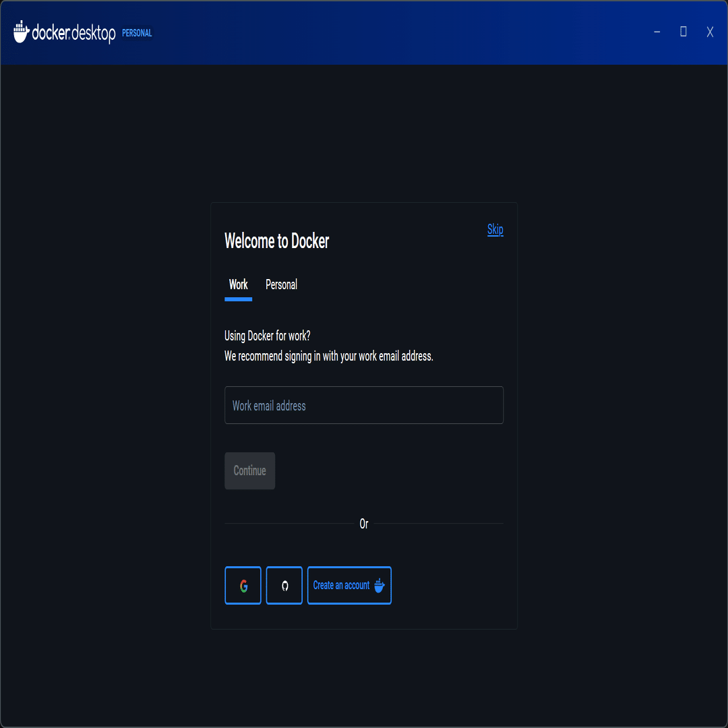Viewport: 728px width, 728px height.
Task: Close the Docker Desktop window
Action: click(710, 32)
